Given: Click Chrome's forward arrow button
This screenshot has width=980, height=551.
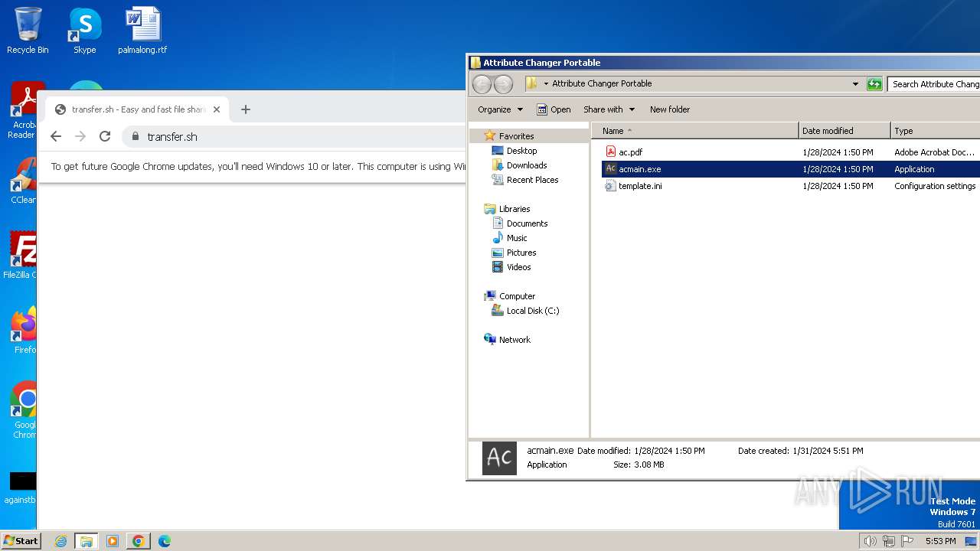Looking at the screenshot, I should [80, 136].
